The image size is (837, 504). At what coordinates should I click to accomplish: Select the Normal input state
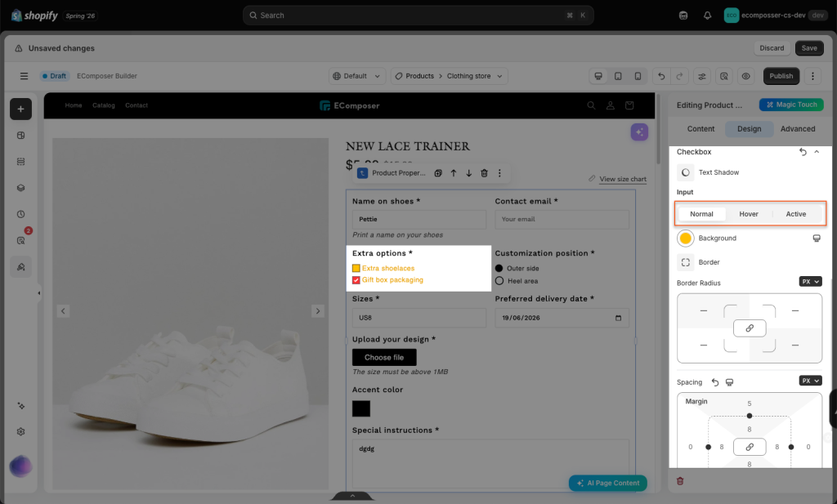[x=701, y=214]
